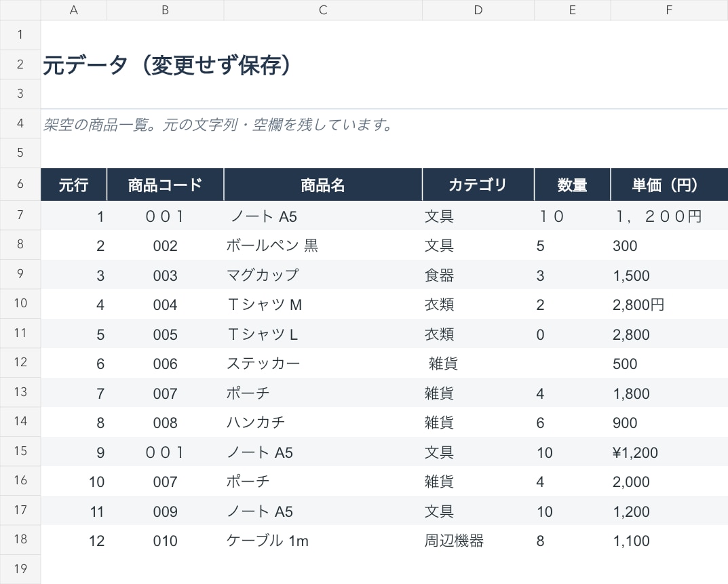Click the カテゴリ header cell
This screenshot has height=584, width=728.
[478, 184]
